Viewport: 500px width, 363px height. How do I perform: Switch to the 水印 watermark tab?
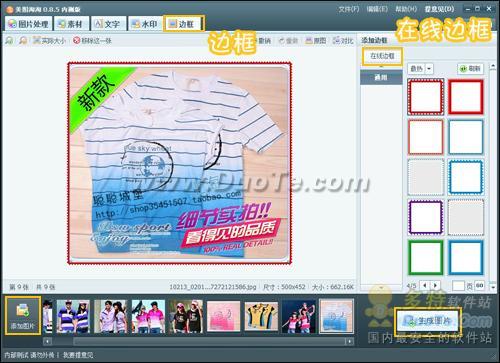pyautogui.click(x=145, y=24)
